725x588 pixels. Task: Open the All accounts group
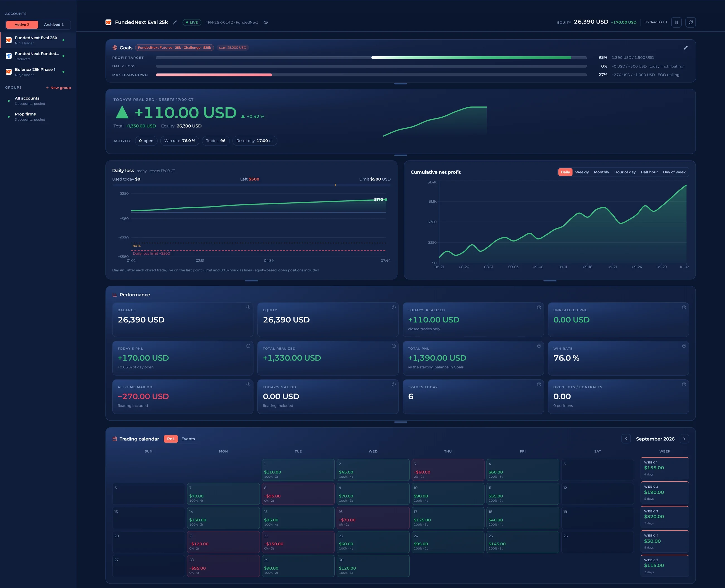(38, 101)
